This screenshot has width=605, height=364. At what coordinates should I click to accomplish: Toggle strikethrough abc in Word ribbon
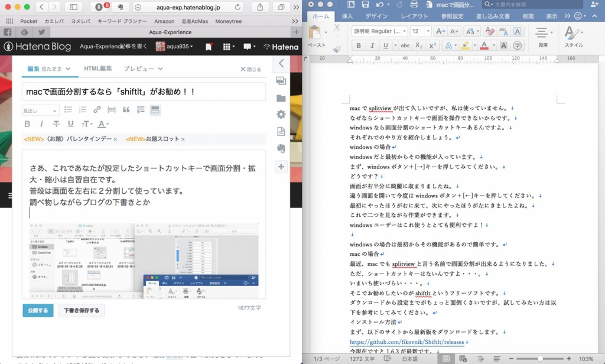point(405,45)
